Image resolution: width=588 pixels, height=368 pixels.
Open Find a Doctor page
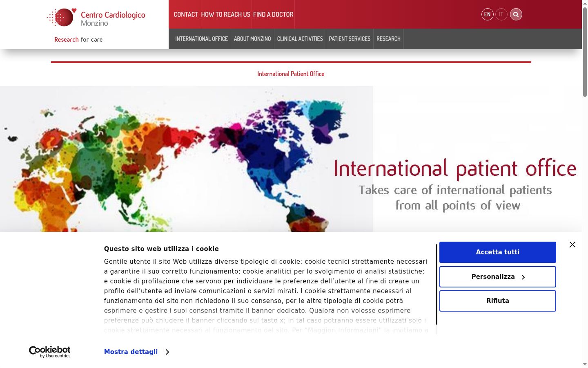[x=273, y=14]
